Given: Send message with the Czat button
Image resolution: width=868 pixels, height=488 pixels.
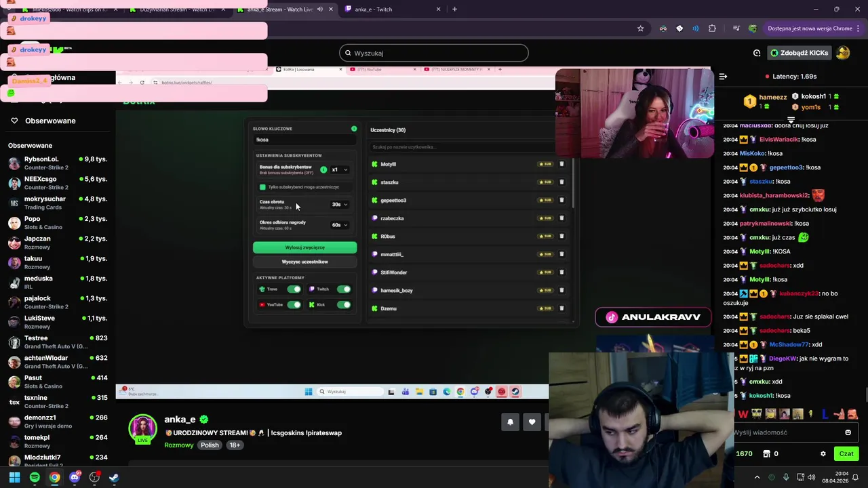Looking at the screenshot, I should [x=846, y=454].
